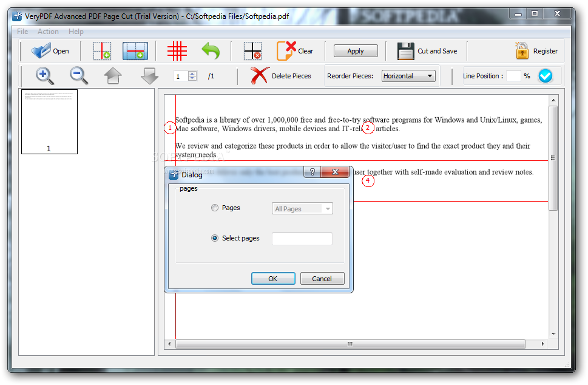Select the Pages radio button
Viewport: 588px width, 385px height.
click(214, 208)
